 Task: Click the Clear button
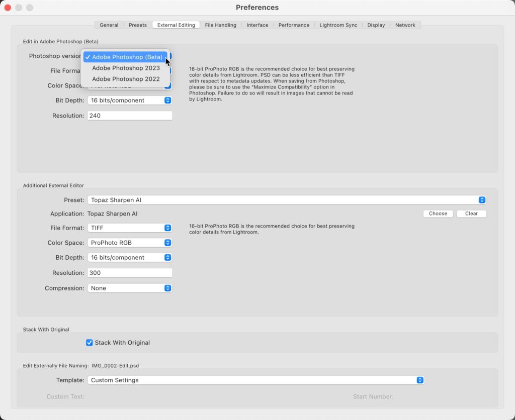(471, 214)
